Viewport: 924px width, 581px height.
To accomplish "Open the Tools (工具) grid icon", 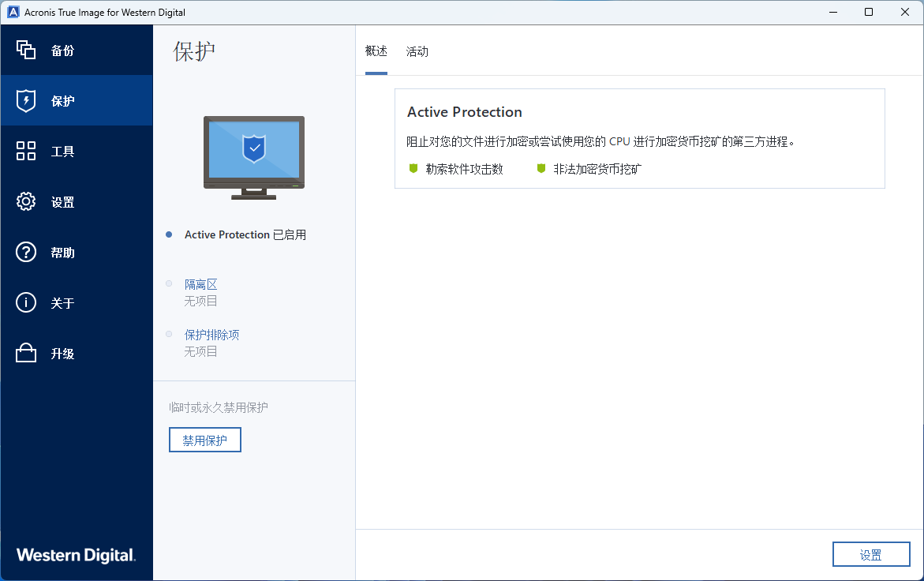I will (26, 152).
